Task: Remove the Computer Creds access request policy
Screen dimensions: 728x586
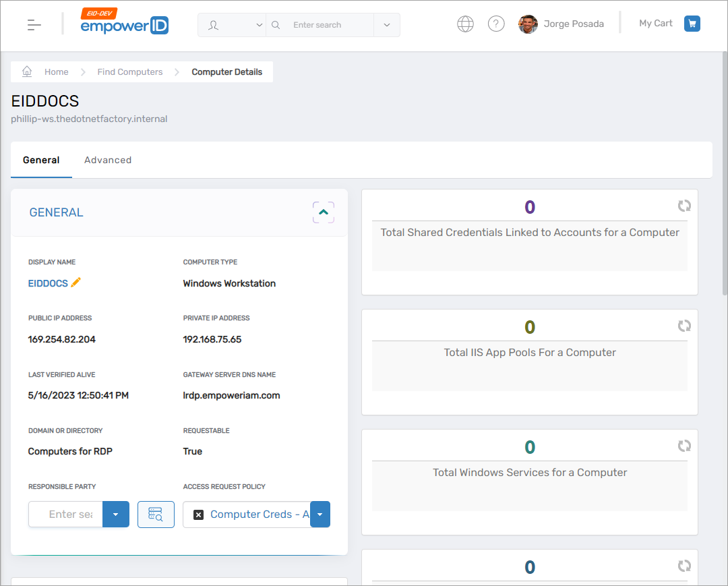Action: (x=198, y=515)
